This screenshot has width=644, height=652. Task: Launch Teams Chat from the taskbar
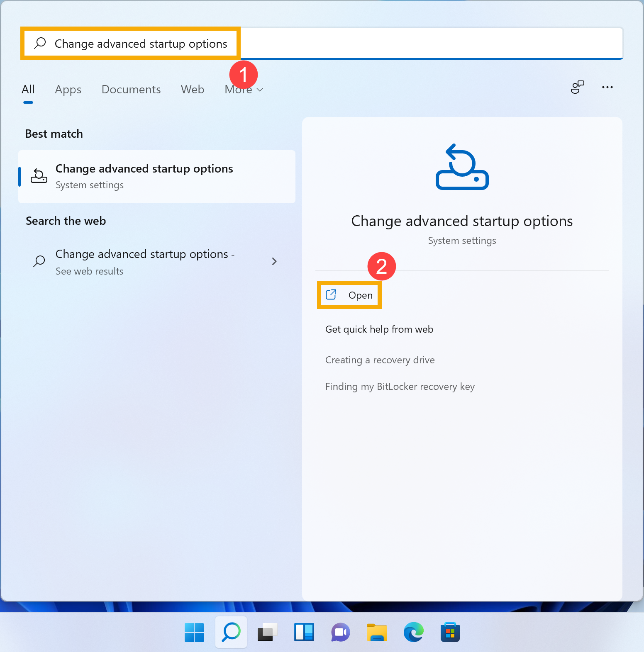(341, 633)
